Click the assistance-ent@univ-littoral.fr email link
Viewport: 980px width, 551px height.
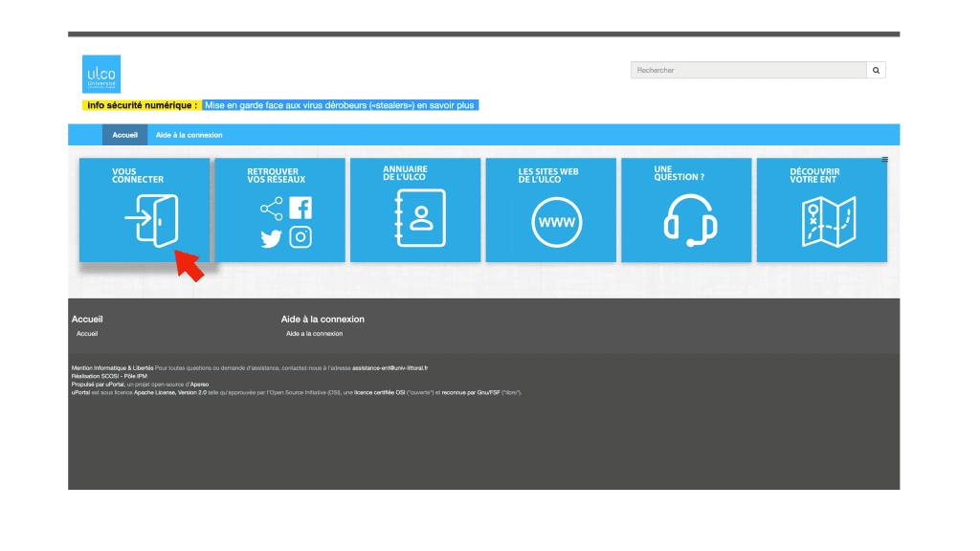coord(390,368)
